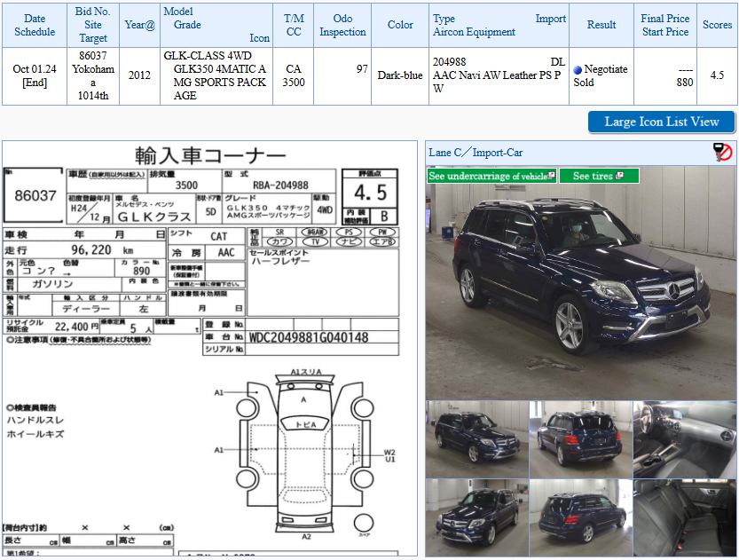Click the Scores column header
The width and height of the screenshot is (739, 560).
tap(717, 25)
